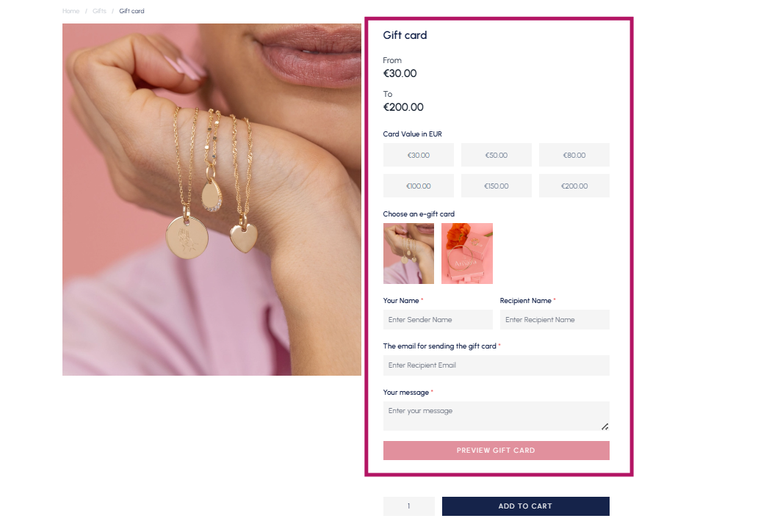769x532 pixels.
Task: Select the pink gift box e-gift card design
Action: pyautogui.click(x=467, y=253)
